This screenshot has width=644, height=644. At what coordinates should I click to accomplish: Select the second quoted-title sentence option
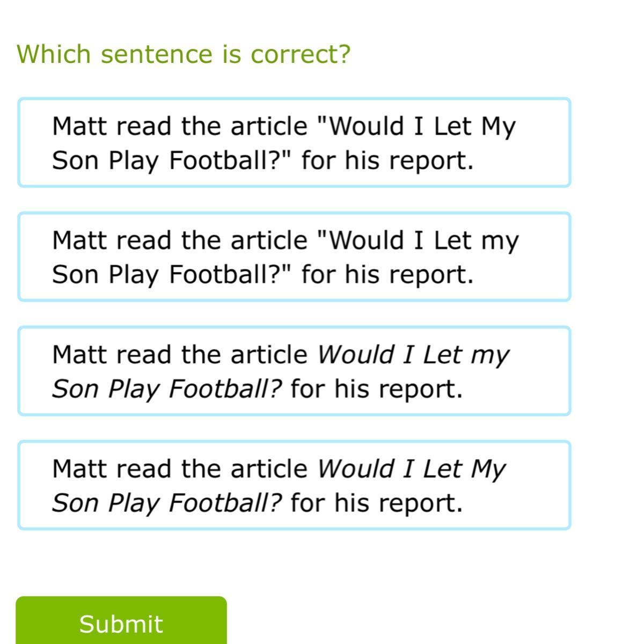click(294, 257)
